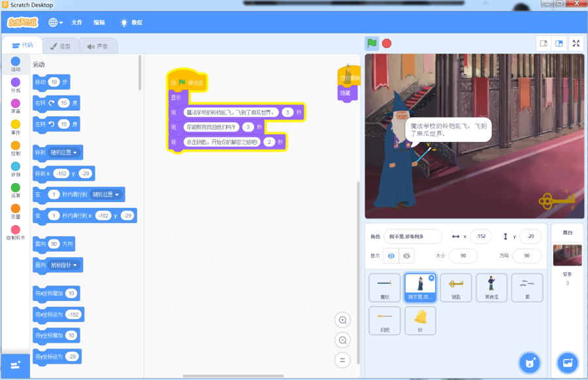Open the language globe dropdown
This screenshot has height=380, width=588.
point(56,22)
